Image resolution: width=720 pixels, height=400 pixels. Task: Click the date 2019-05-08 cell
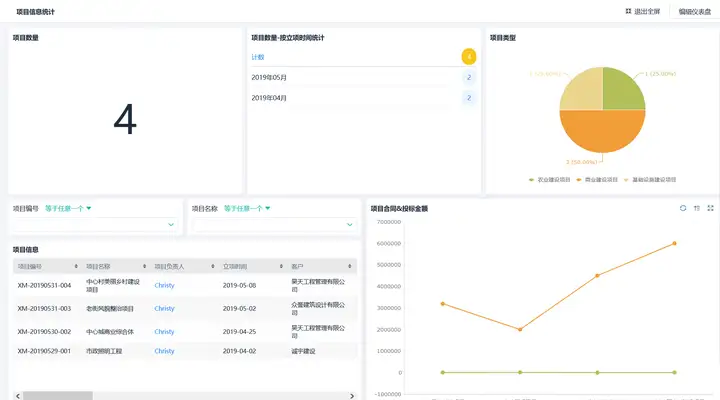pyautogui.click(x=239, y=285)
